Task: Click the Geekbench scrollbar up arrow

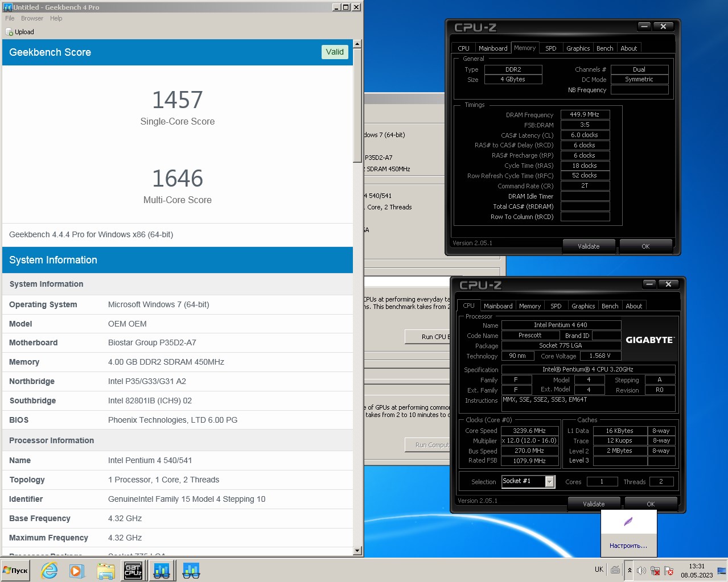Action: point(357,44)
